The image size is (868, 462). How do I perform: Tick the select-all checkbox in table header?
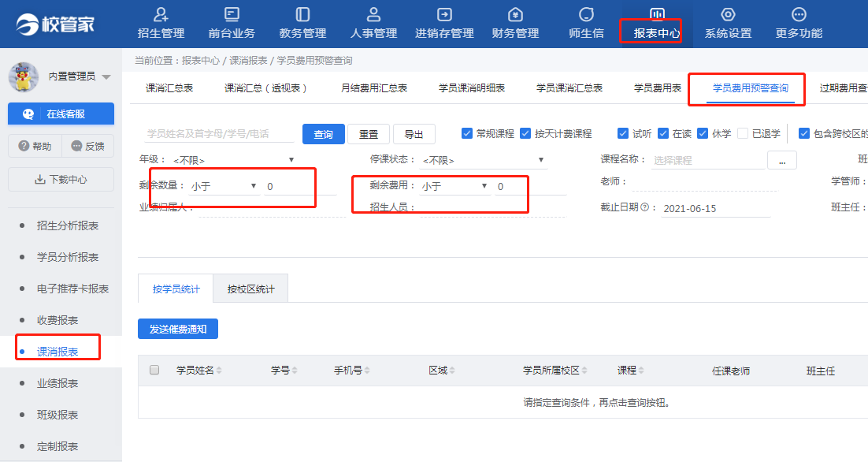click(x=154, y=370)
